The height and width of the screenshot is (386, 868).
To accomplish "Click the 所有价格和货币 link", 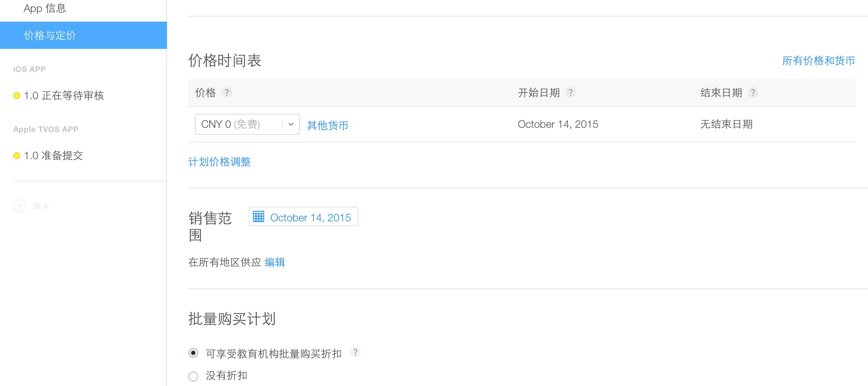I will [x=818, y=61].
